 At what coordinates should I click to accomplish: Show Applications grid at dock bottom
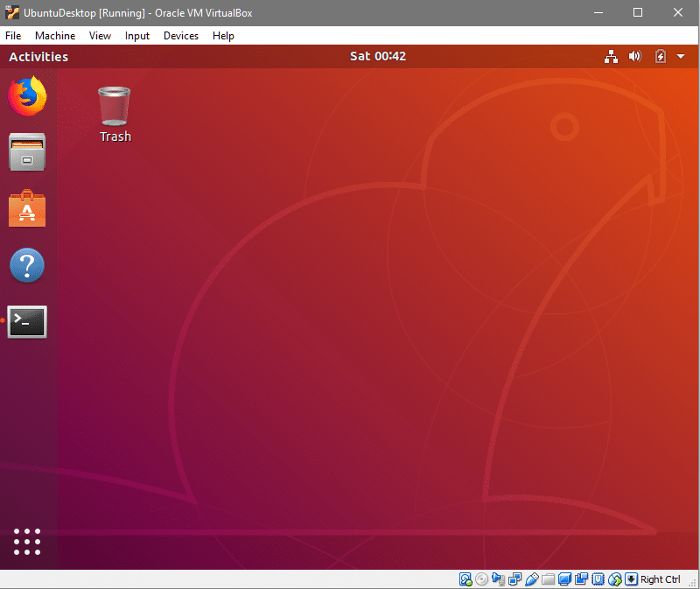[x=27, y=542]
